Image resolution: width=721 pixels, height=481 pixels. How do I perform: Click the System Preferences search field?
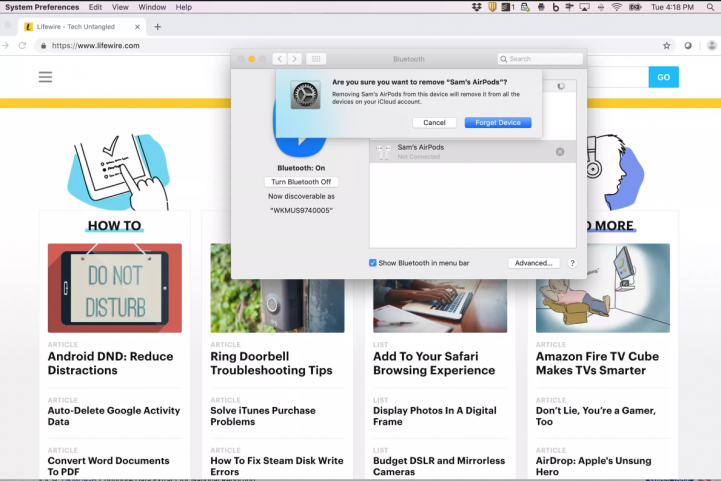[x=540, y=59]
